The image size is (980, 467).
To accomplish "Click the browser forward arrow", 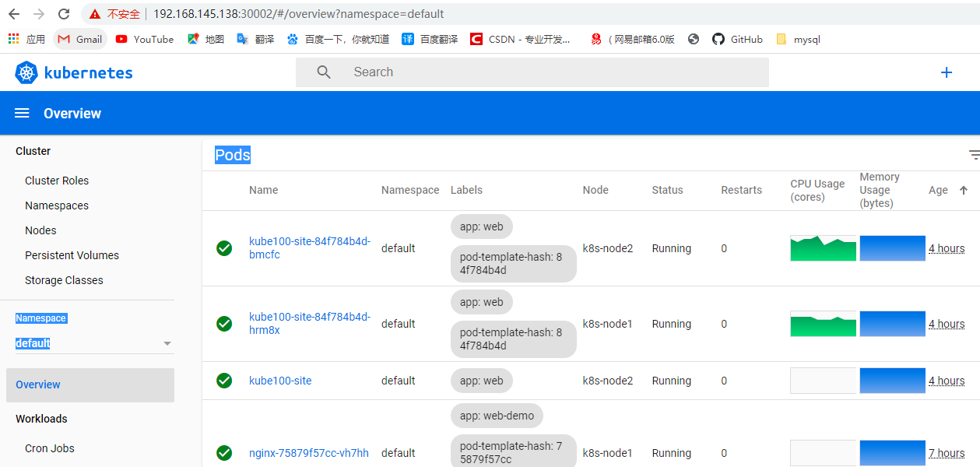I will 39,14.
